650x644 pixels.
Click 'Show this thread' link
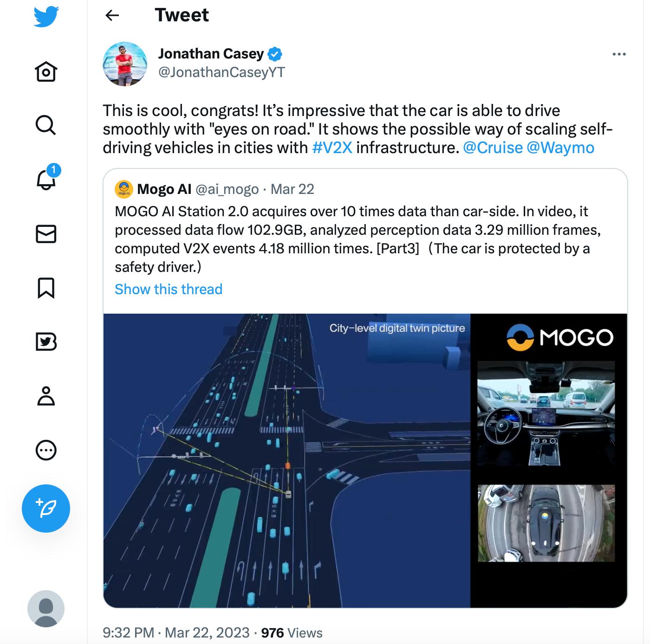[x=169, y=289]
